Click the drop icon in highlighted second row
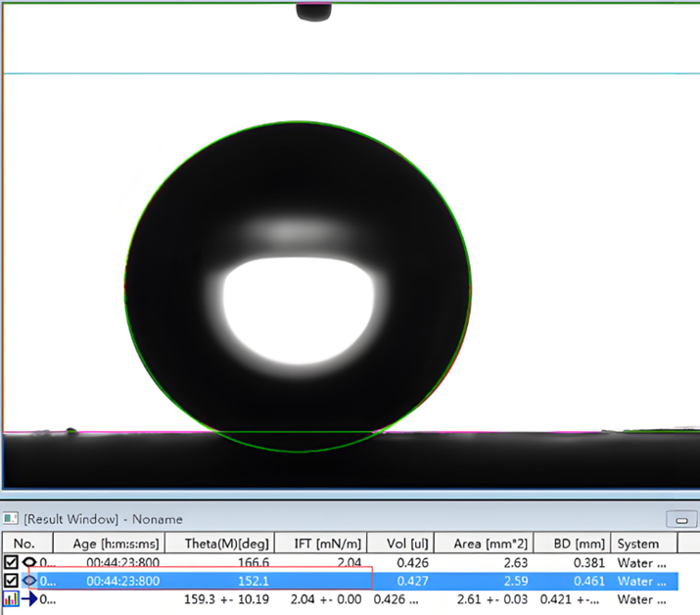The width and height of the screenshot is (700, 615). click(30, 581)
